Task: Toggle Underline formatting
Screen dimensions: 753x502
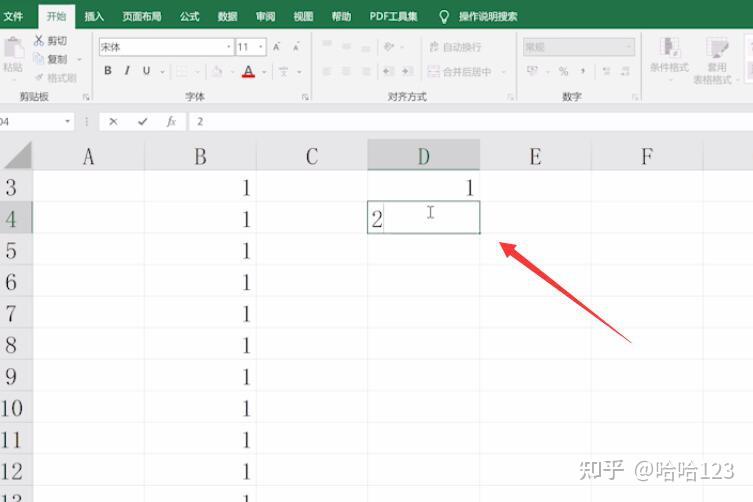Action: [146, 71]
